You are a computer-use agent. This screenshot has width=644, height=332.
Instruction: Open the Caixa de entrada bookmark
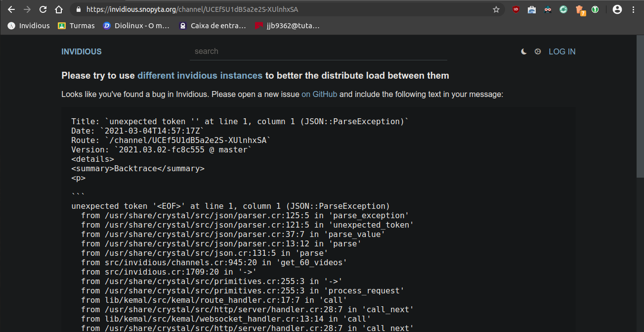213,26
